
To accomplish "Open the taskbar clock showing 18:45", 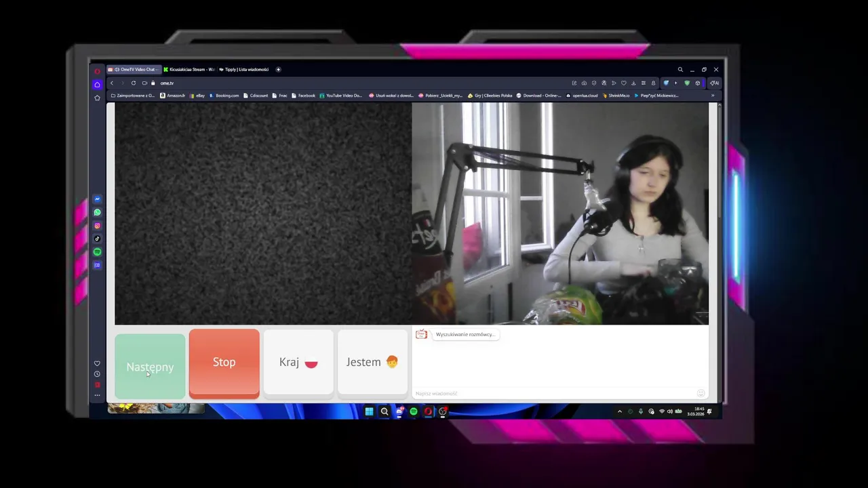I will pyautogui.click(x=696, y=411).
